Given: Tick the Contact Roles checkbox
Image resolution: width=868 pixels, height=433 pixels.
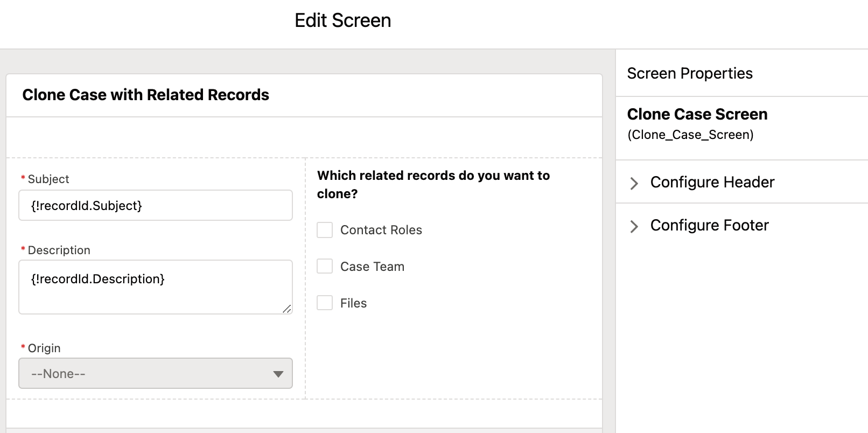Looking at the screenshot, I should tap(325, 230).
